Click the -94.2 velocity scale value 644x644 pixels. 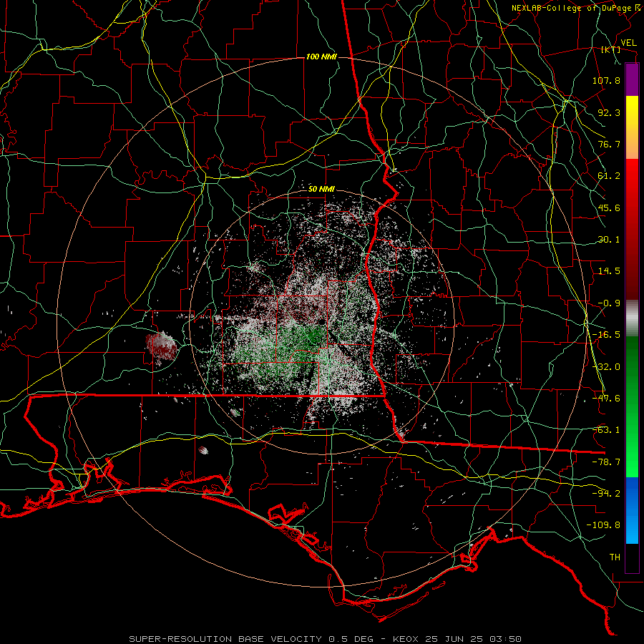(x=606, y=494)
